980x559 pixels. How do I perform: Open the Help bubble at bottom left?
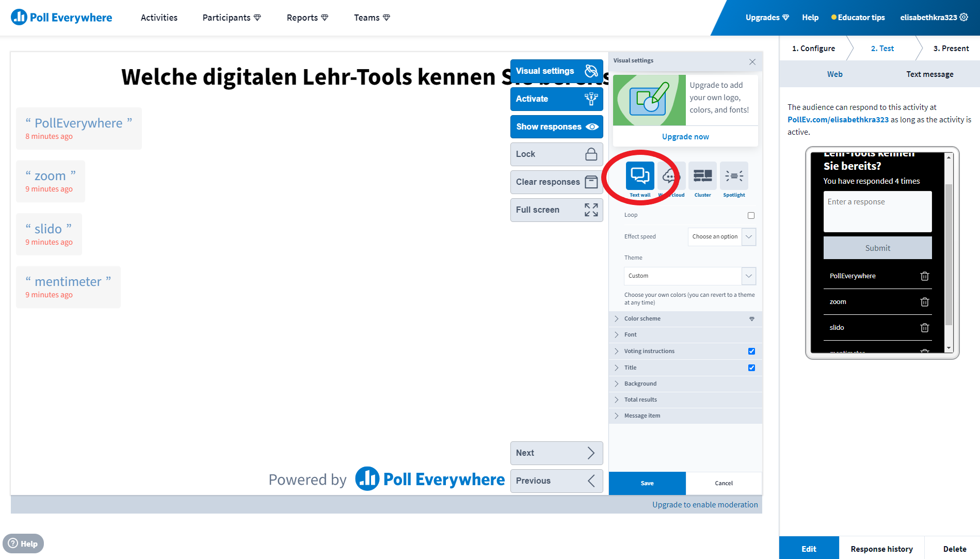(x=23, y=544)
